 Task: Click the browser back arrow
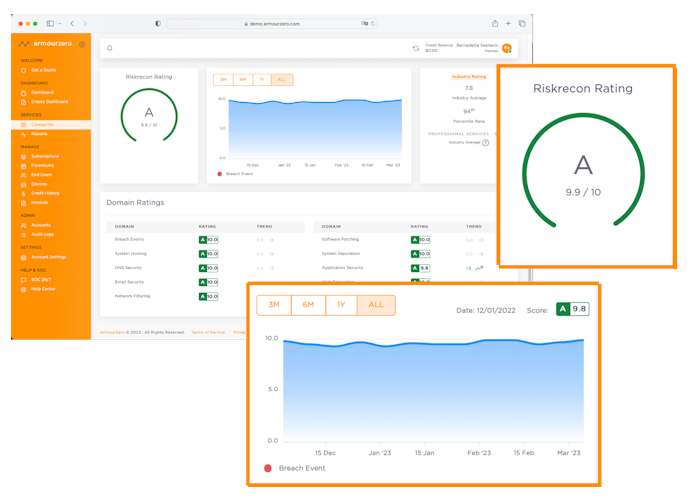[x=72, y=23]
